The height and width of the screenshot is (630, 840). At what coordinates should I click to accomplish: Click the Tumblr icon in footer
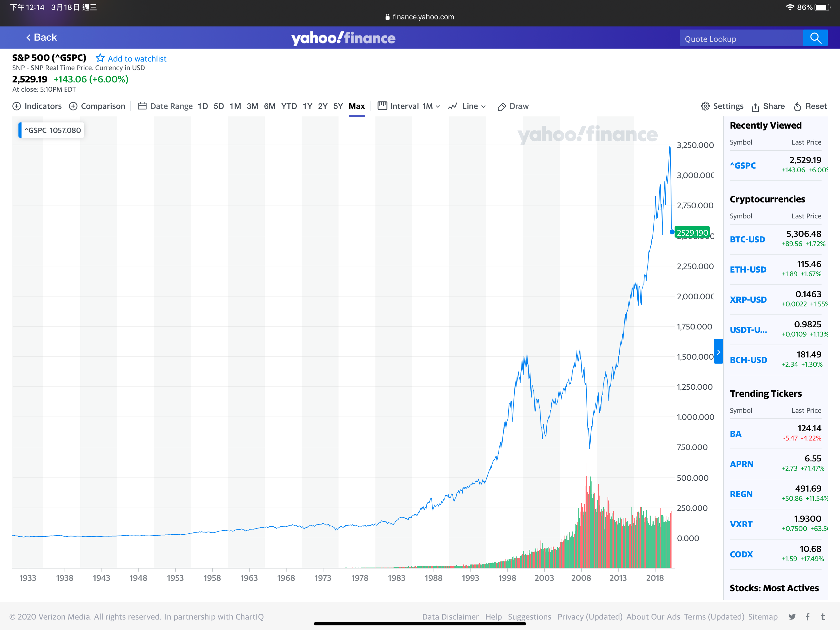(x=823, y=617)
